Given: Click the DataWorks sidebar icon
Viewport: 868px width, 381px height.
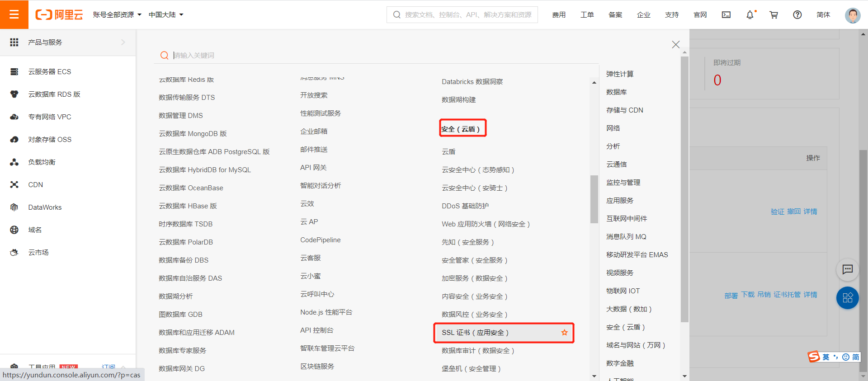Looking at the screenshot, I should (14, 207).
